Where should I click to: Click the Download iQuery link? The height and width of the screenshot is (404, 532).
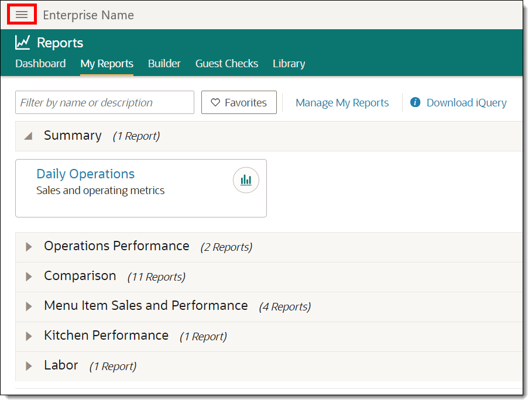466,103
